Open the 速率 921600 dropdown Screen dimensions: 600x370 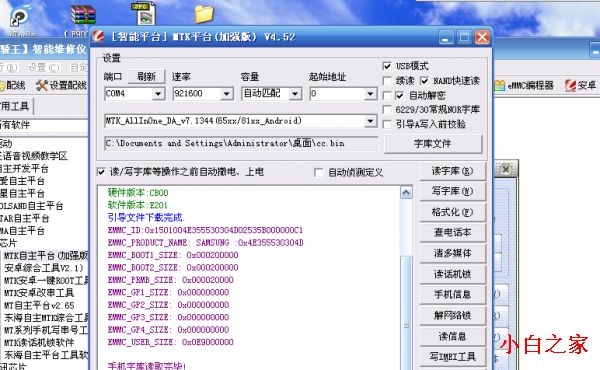tap(227, 94)
